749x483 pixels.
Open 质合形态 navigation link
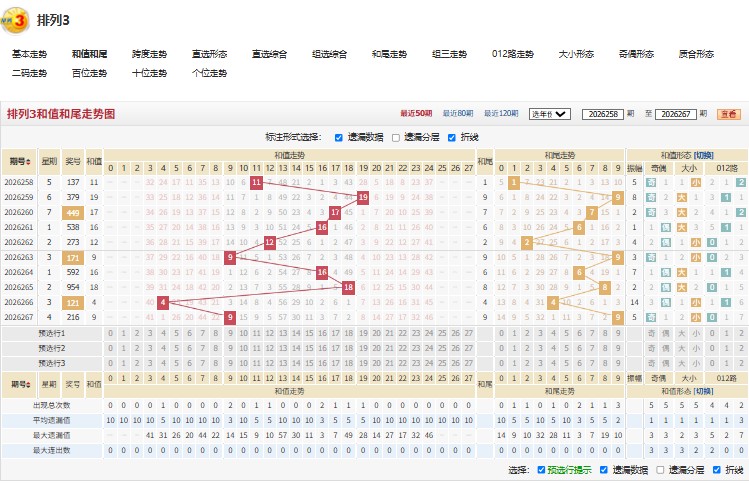(x=696, y=54)
